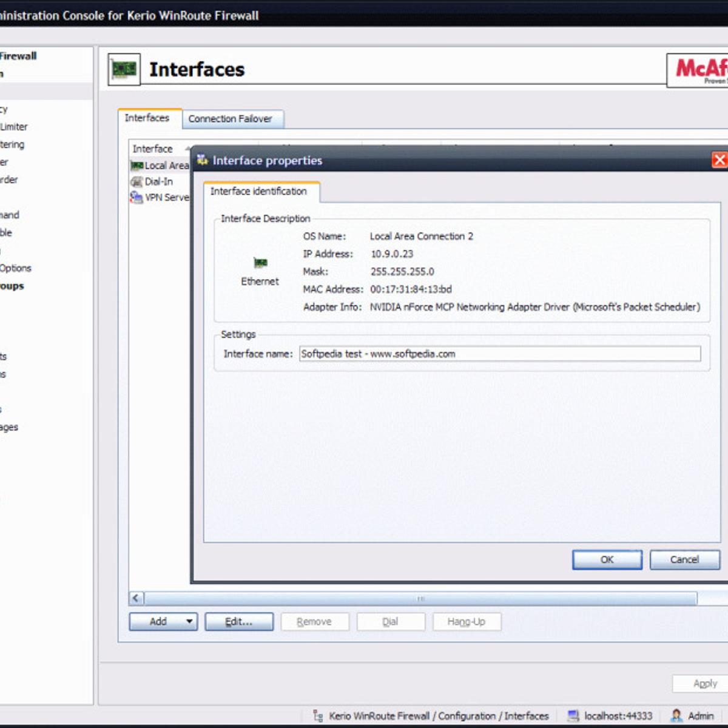Close the Interface properties dialog
The width and height of the screenshot is (728, 728).
click(720, 160)
